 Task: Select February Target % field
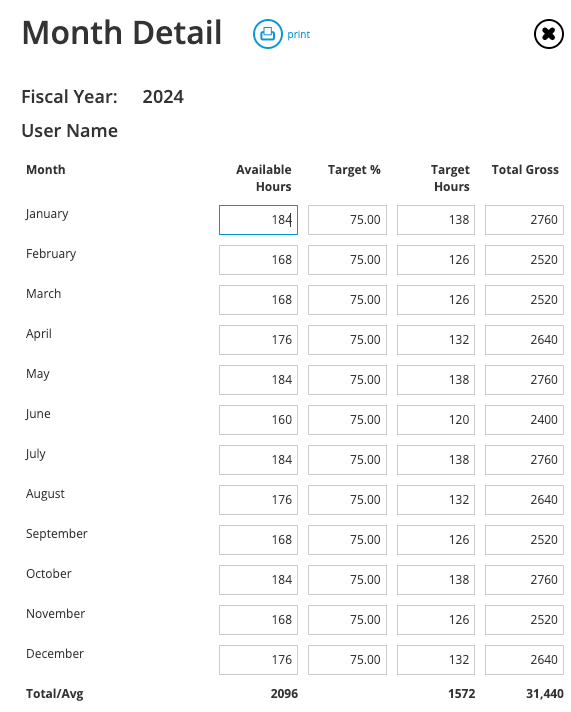coord(348,260)
